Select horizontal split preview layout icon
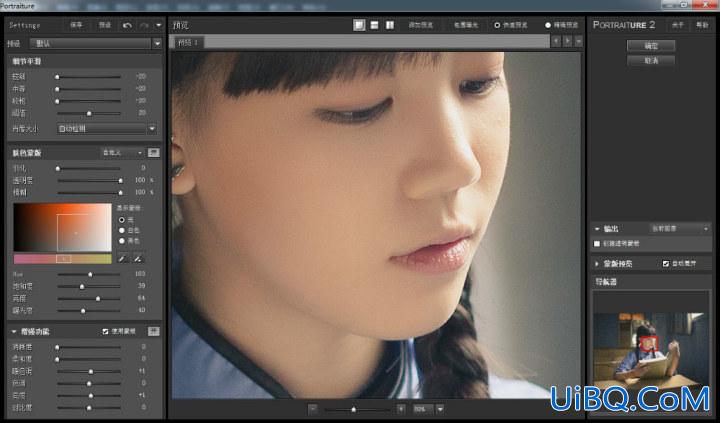 pyautogui.click(x=375, y=25)
